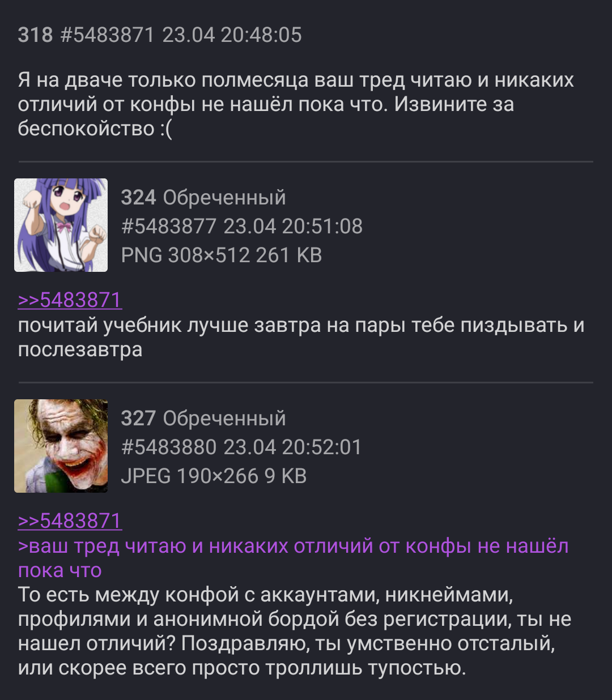The width and height of the screenshot is (612, 700).
Task: Tap post number #5483880
Action: coord(169,447)
